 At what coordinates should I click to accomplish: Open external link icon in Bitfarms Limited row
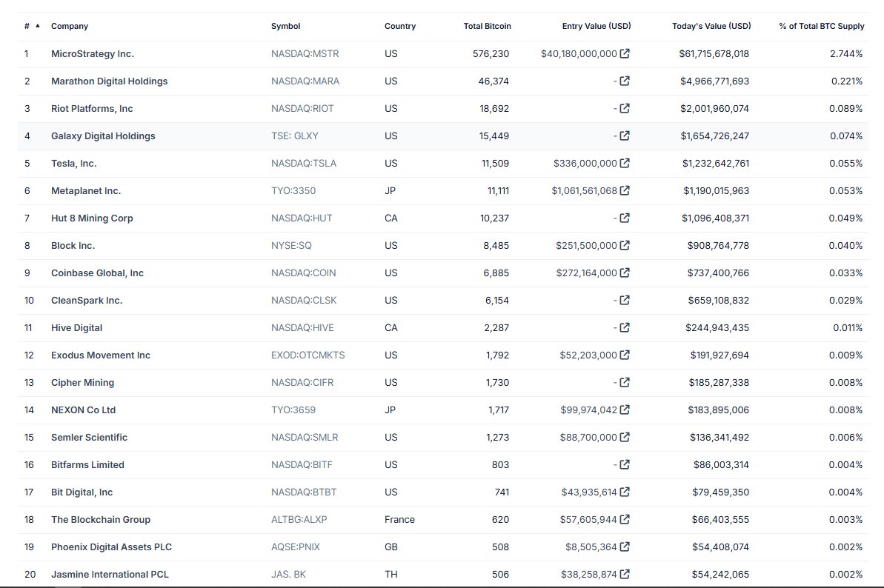tap(625, 464)
